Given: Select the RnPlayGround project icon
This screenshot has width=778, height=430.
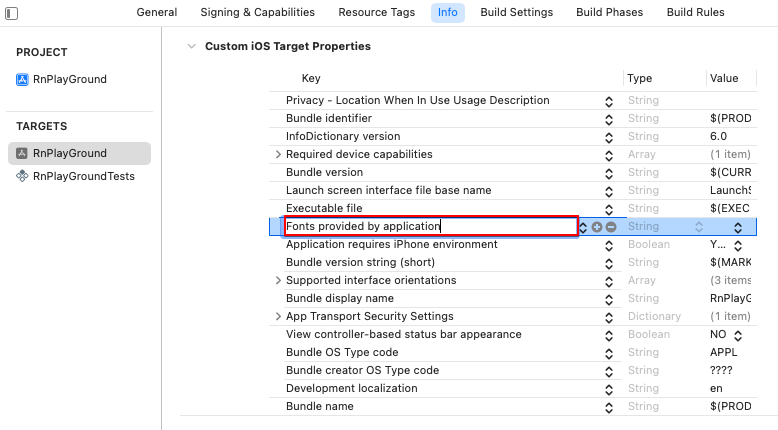Looking at the screenshot, I should pos(22,79).
